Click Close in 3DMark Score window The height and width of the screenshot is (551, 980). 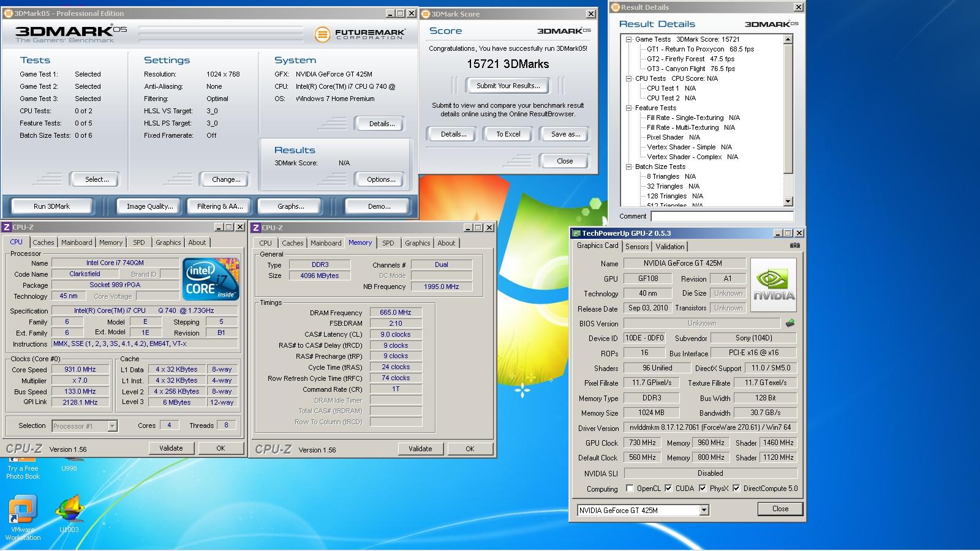565,161
